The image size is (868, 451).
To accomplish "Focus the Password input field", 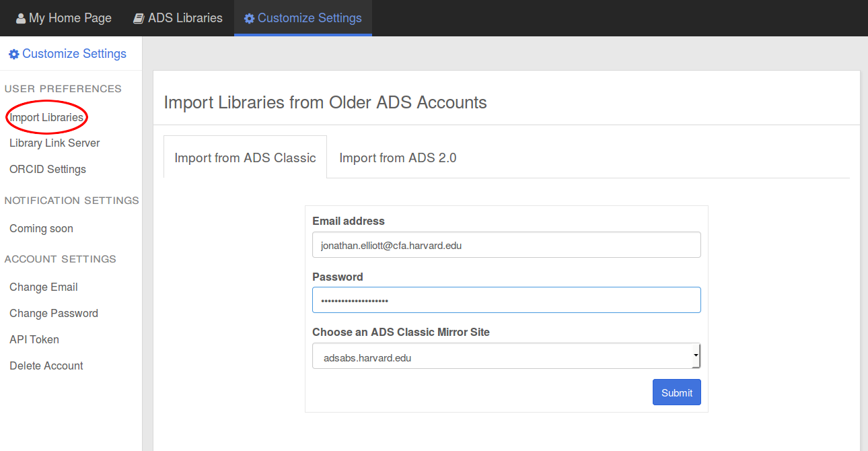I will click(506, 300).
